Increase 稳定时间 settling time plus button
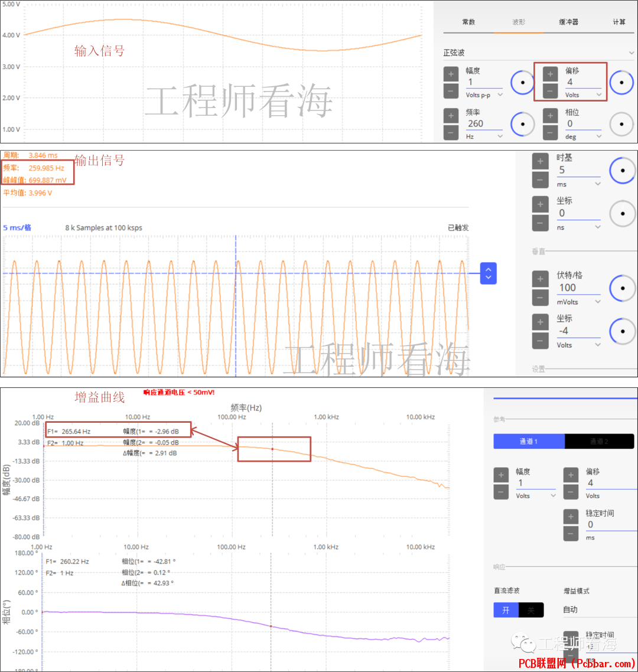This screenshot has width=638, height=672. click(x=571, y=517)
